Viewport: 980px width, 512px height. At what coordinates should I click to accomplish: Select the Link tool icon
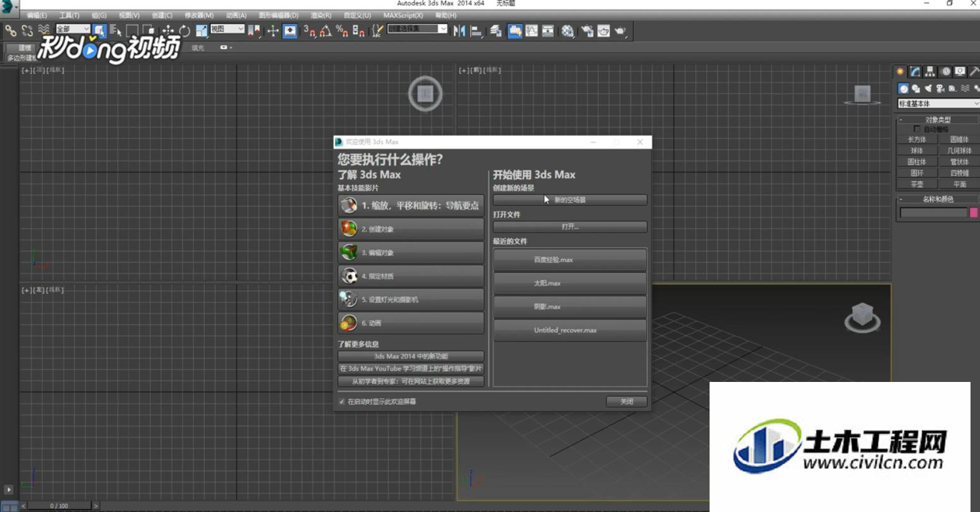[x=11, y=30]
